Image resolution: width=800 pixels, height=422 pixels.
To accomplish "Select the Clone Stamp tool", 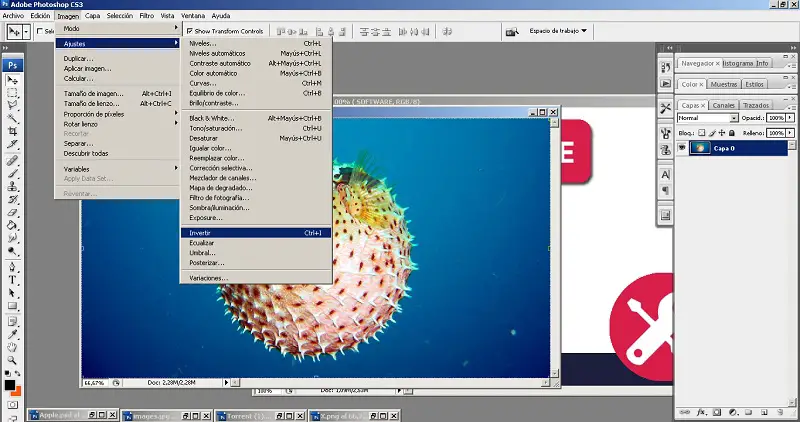I will (12, 186).
